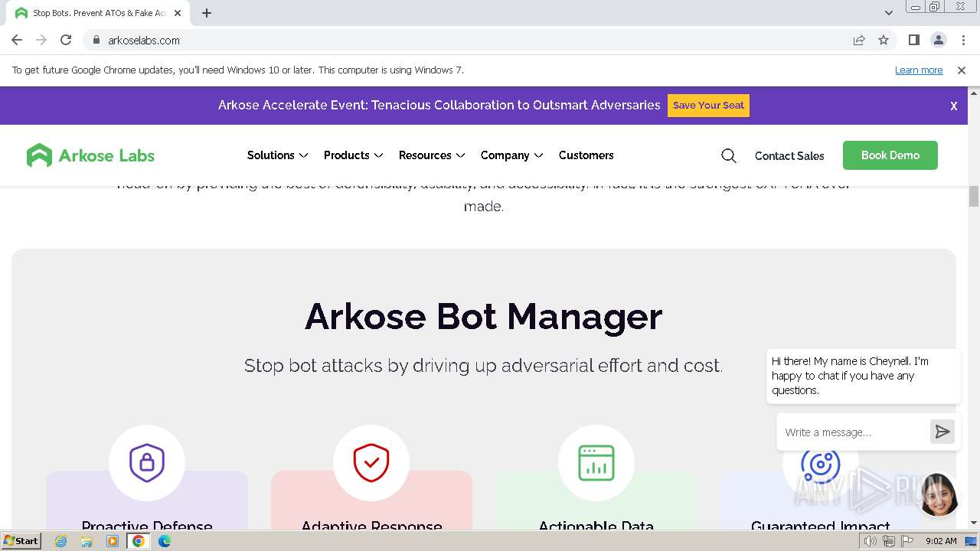The image size is (980, 551).
Task: Open Microsoft Edge from taskbar
Action: [x=165, y=541]
